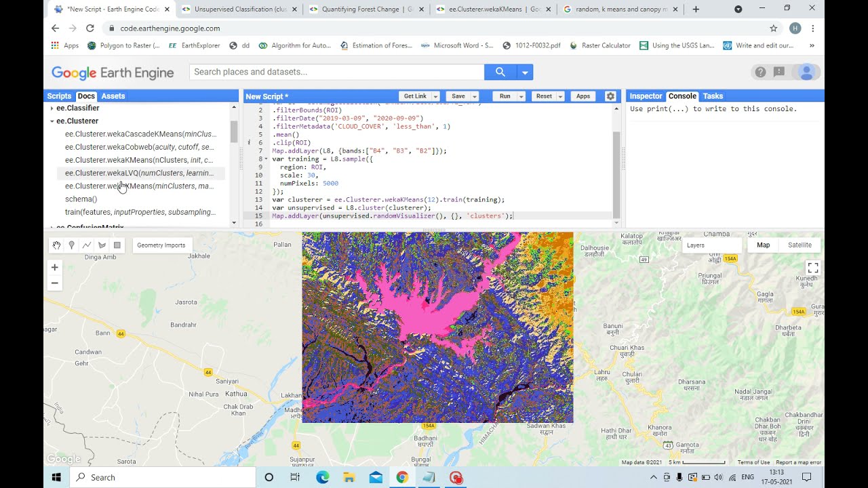The height and width of the screenshot is (488, 868).
Task: Open Task View on taskbar
Action: 295,477
